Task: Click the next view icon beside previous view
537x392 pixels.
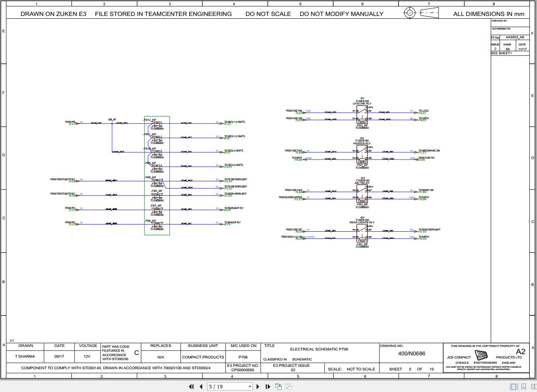Action: [x=288, y=386]
